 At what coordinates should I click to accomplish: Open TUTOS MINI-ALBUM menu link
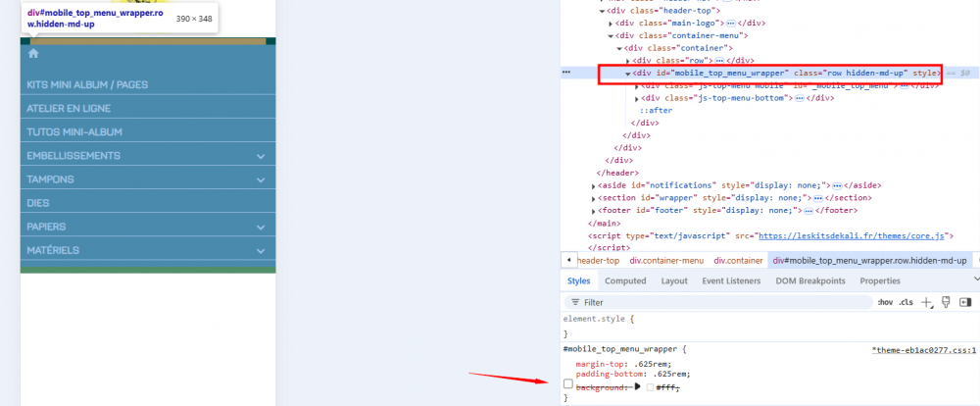click(74, 132)
